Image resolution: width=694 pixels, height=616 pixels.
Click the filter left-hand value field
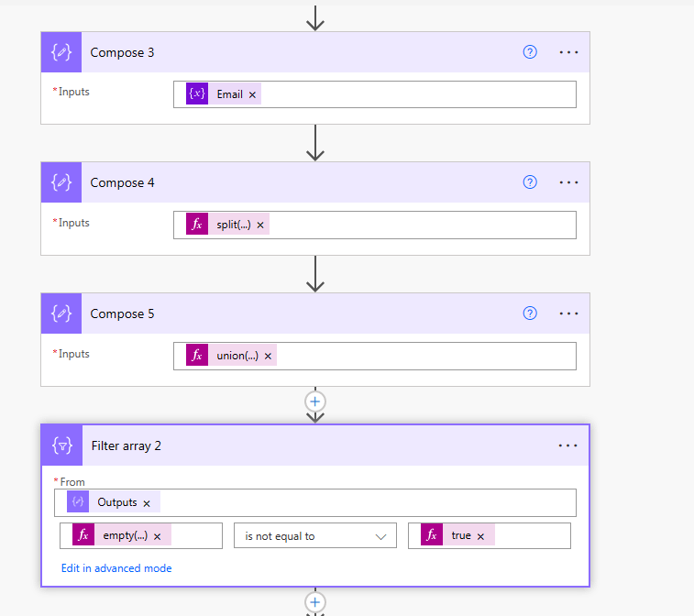(x=141, y=536)
